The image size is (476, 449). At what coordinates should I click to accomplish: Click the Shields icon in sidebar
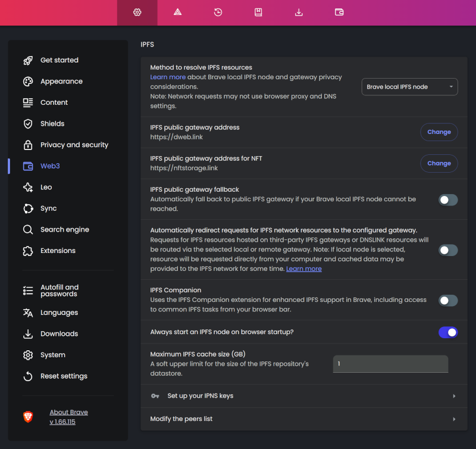[28, 124]
